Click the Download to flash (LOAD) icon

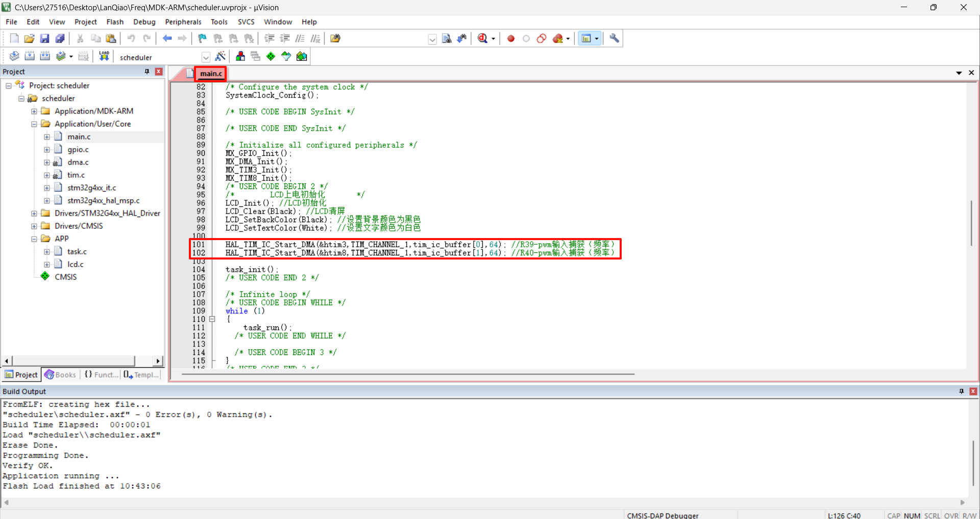pos(104,56)
